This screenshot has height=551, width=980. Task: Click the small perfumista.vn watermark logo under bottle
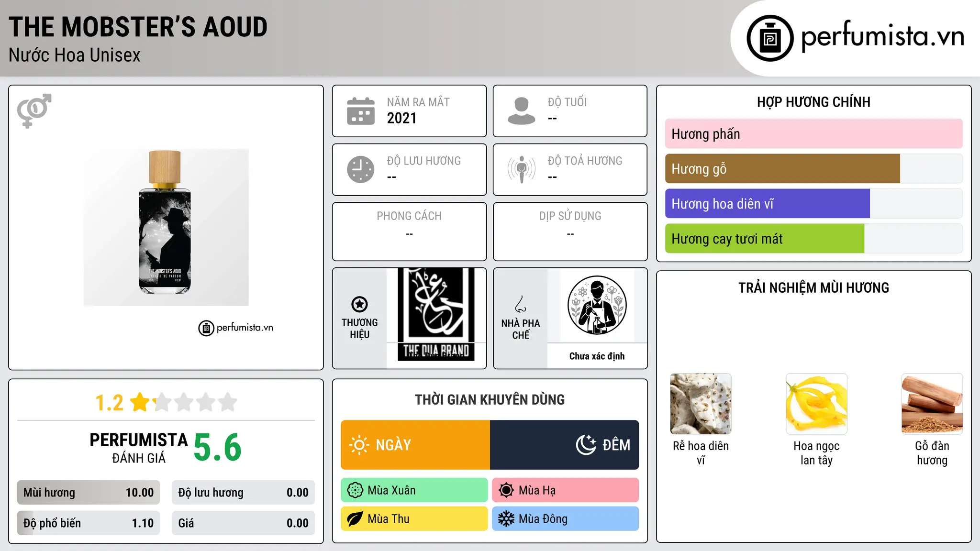(236, 328)
